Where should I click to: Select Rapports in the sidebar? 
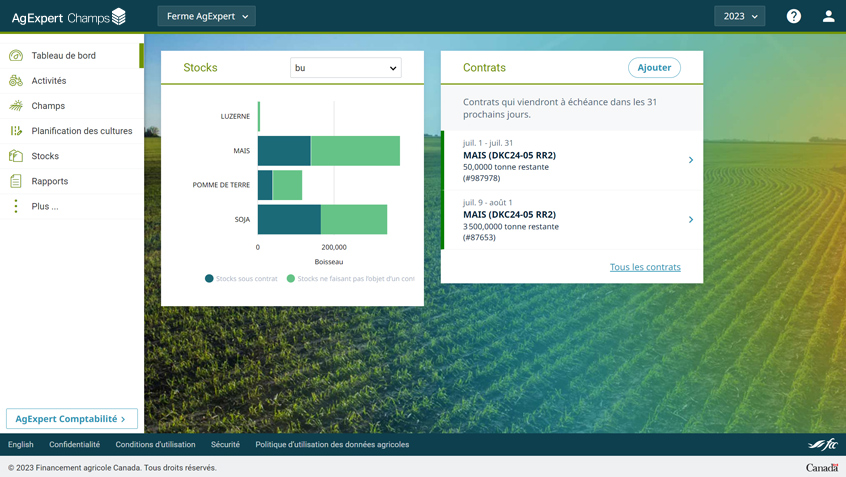pos(71,181)
